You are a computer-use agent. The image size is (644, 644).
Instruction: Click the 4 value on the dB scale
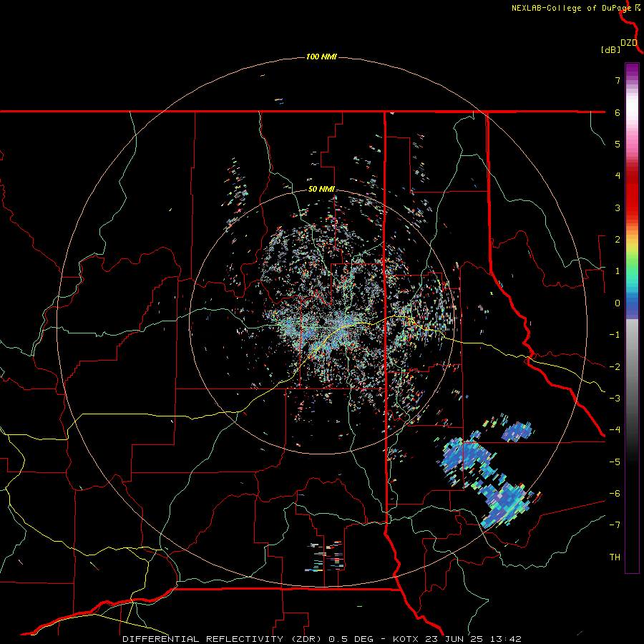click(x=618, y=176)
